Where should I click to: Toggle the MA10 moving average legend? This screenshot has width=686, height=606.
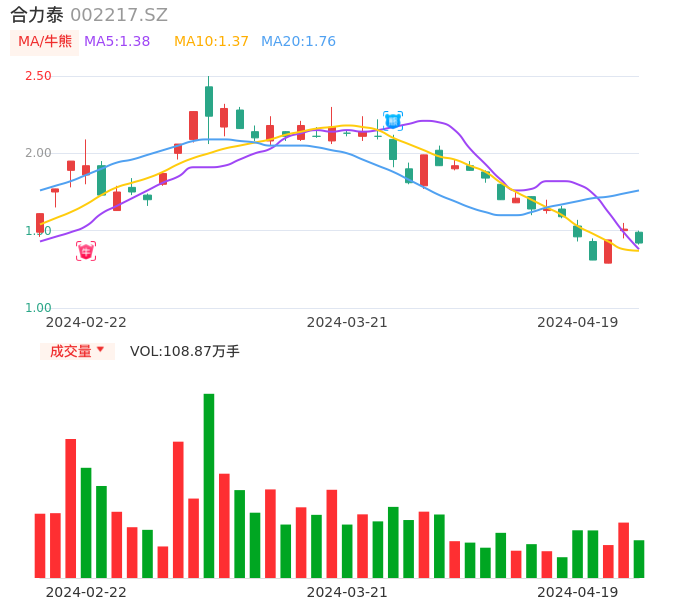211,42
